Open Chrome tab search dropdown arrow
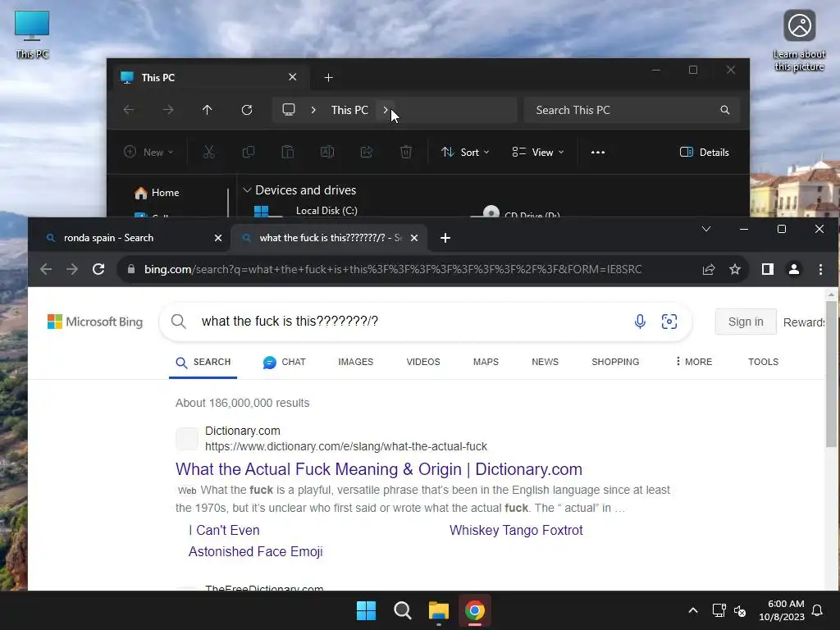 (706, 230)
